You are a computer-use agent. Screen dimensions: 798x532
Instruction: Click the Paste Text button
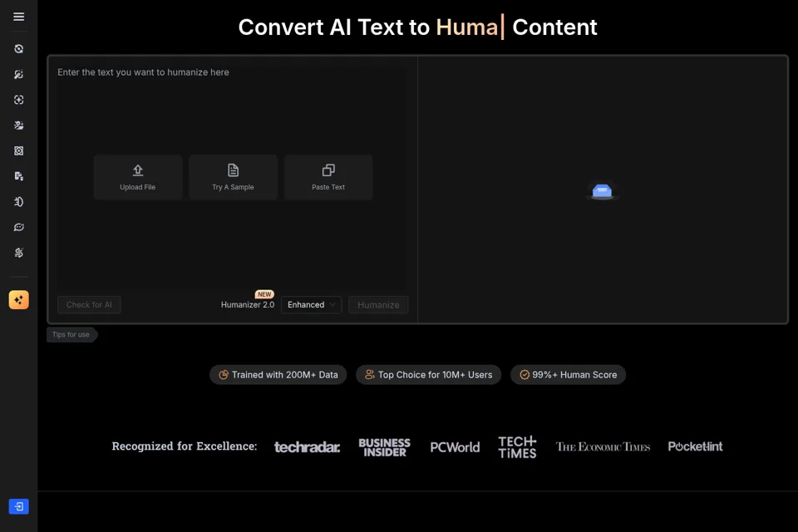328,177
